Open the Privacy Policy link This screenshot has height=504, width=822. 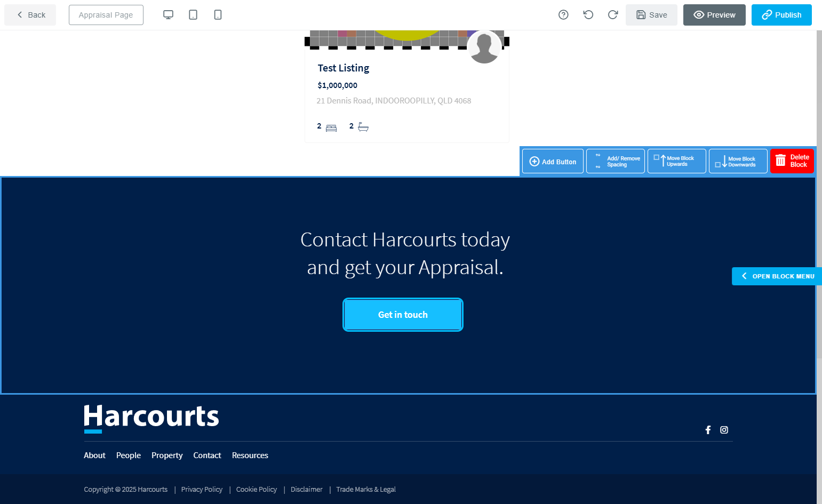202,490
